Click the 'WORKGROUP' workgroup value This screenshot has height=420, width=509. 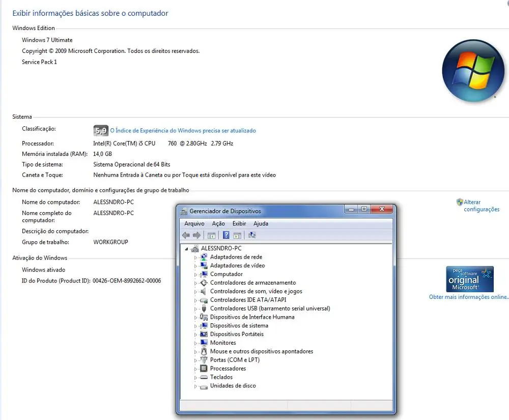(110, 242)
